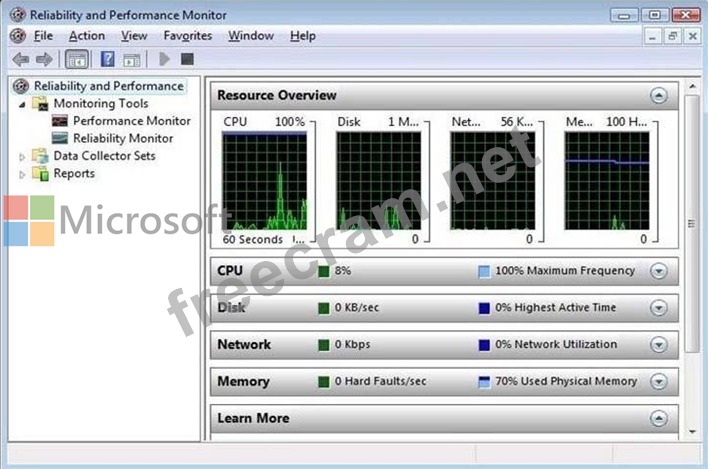Collapse the Learn More section

pos(659,418)
